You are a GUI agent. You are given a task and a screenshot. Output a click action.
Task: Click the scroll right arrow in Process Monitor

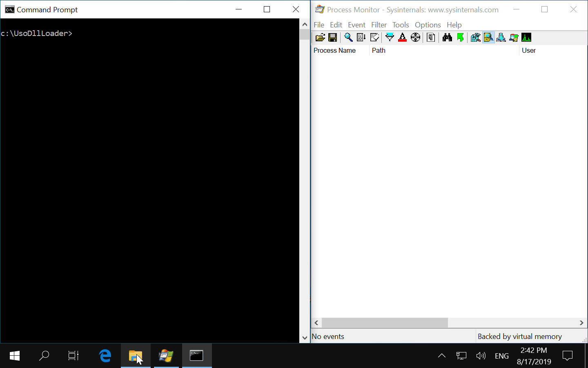pos(581,323)
